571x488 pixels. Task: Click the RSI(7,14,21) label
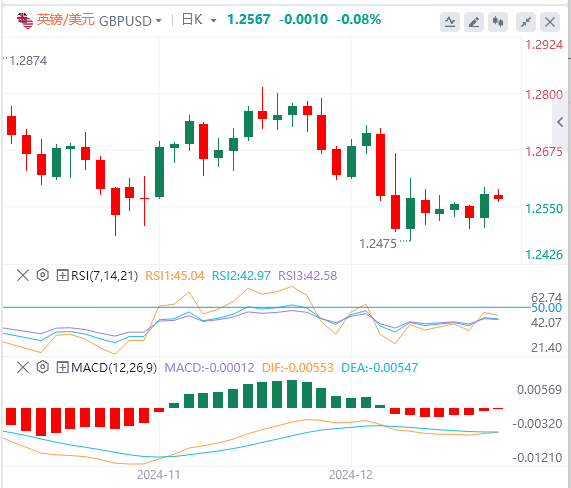105,276
